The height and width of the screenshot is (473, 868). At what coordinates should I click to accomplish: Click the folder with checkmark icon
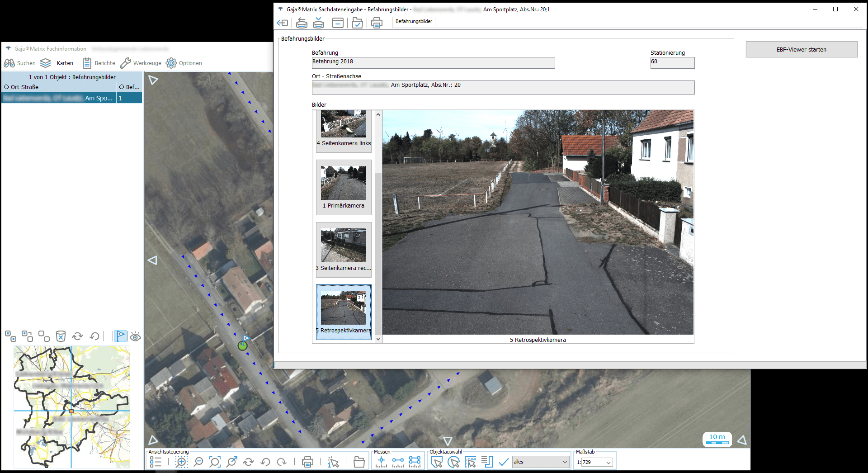[357, 23]
